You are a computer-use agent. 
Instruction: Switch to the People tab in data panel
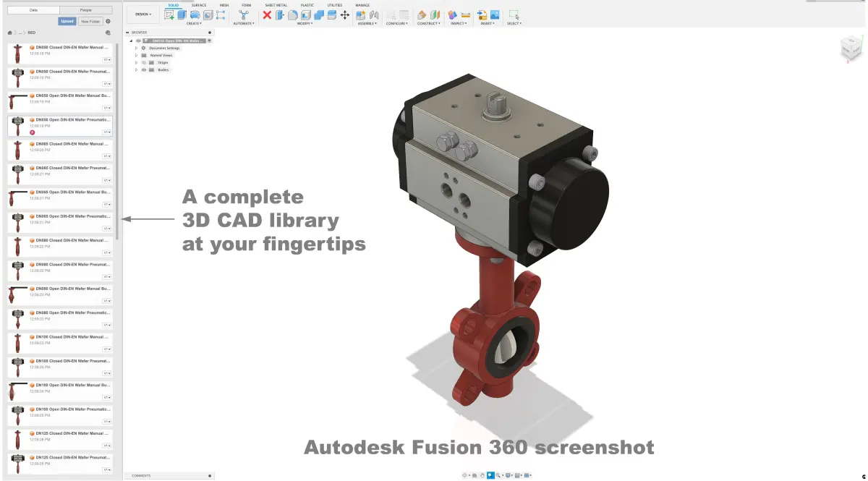pyautogui.click(x=85, y=10)
